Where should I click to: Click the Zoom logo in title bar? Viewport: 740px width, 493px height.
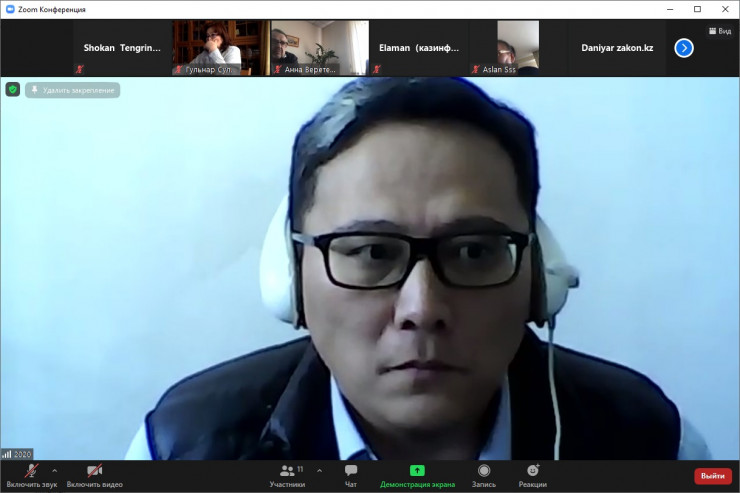pyautogui.click(x=10, y=9)
